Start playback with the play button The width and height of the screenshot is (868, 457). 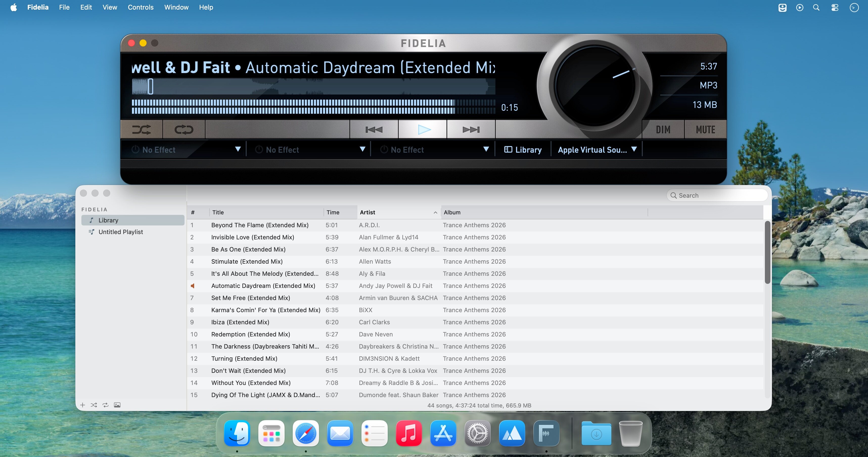tap(423, 129)
